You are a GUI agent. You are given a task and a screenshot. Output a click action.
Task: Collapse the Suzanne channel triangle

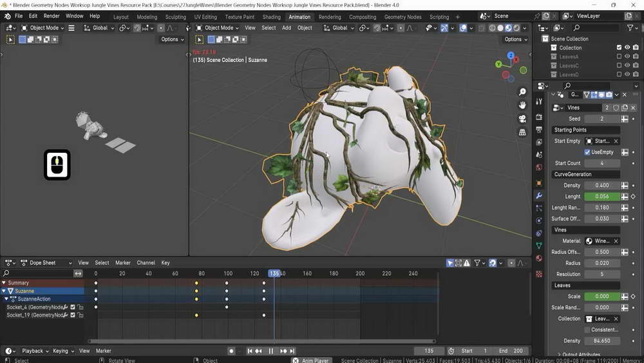[4, 291]
